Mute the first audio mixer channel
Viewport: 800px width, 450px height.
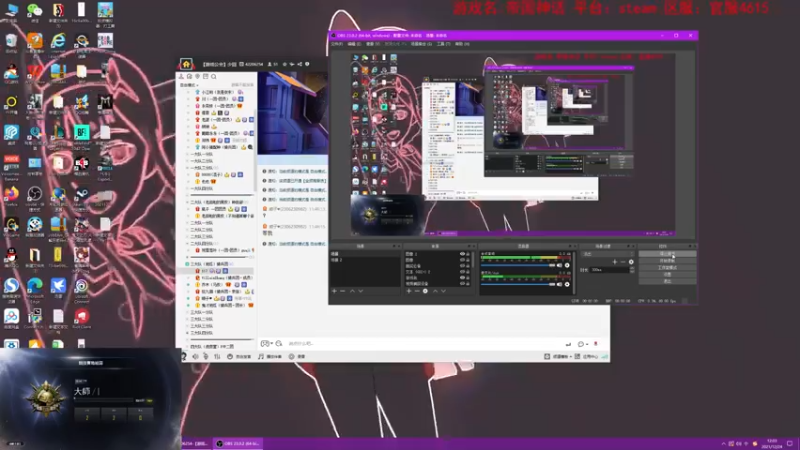[x=560, y=265]
